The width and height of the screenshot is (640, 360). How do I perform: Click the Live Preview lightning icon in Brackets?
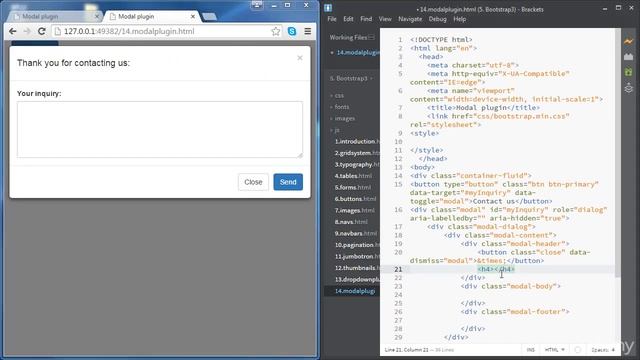pyautogui.click(x=629, y=42)
